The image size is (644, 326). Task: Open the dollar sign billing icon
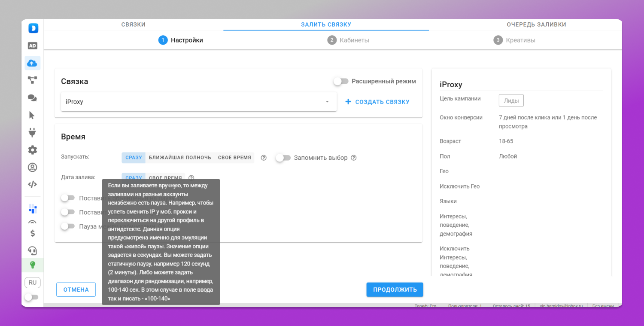pos(33,233)
